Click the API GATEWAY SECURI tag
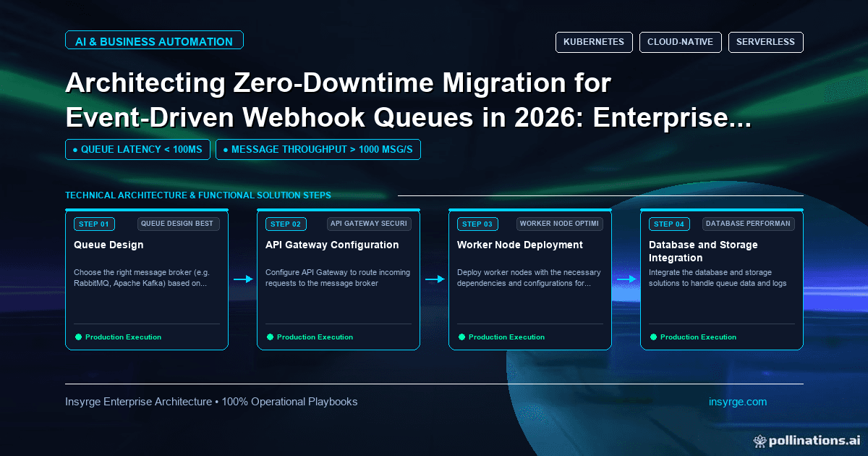This screenshot has height=456, width=868. click(369, 224)
